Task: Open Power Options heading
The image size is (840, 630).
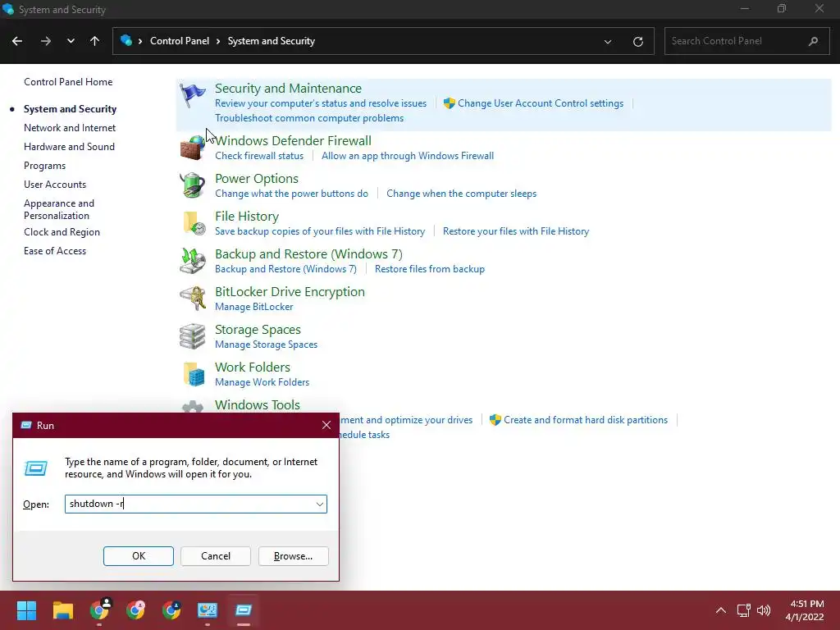Action: pos(257,179)
